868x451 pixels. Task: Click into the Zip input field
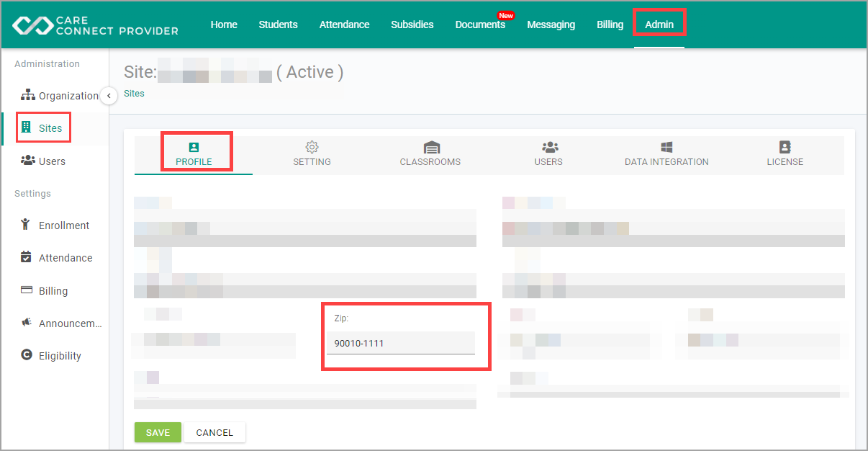click(400, 344)
